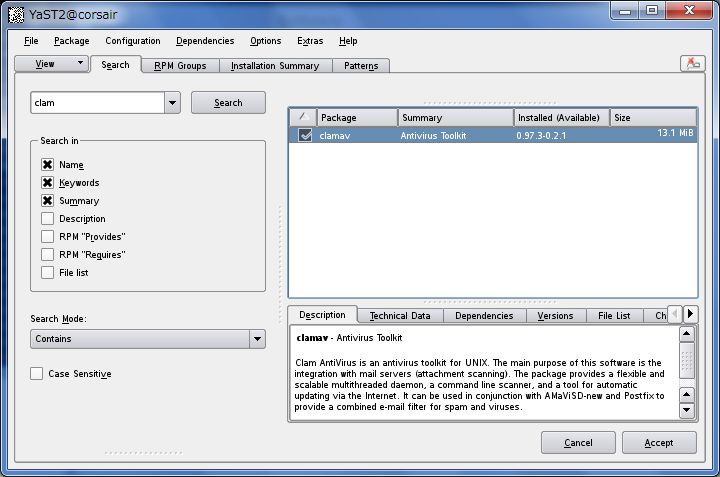Click the Search button
Screen dimensions: 720x477
pyautogui.click(x=228, y=103)
